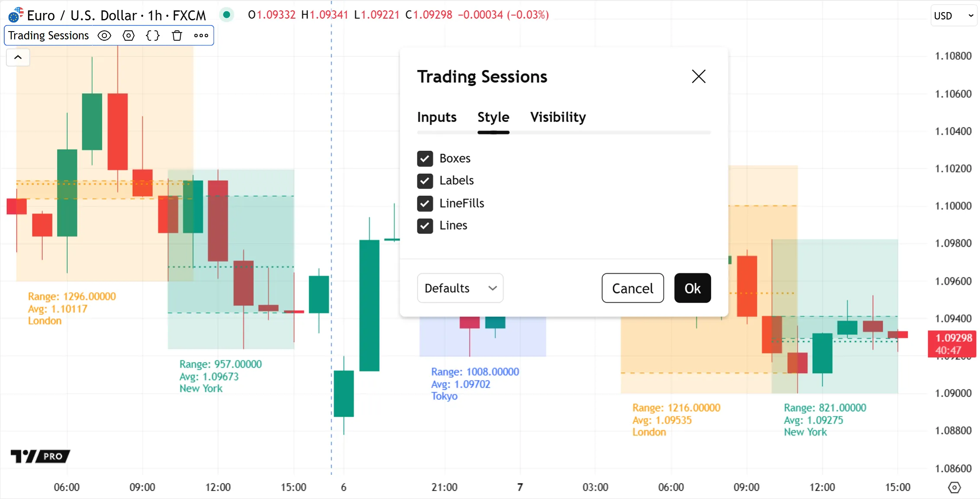Screen dimensions: 980x499
Task: Collapse the indicator legend with the chevron
Action: click(x=18, y=58)
